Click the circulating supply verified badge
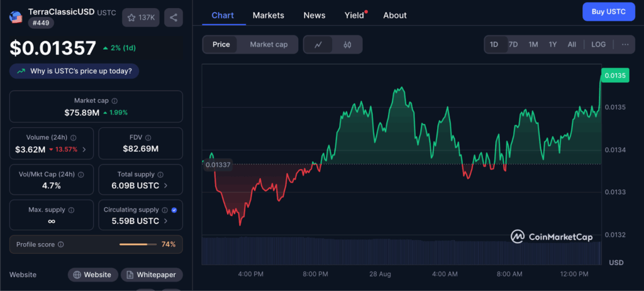The width and height of the screenshot is (644, 291). pyautogui.click(x=174, y=210)
